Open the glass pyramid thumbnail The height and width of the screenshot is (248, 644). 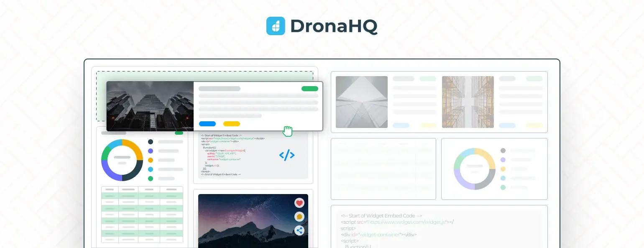362,102
